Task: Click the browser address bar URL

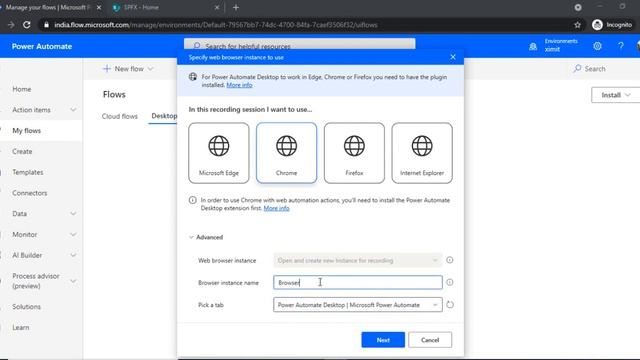Action: click(x=216, y=25)
